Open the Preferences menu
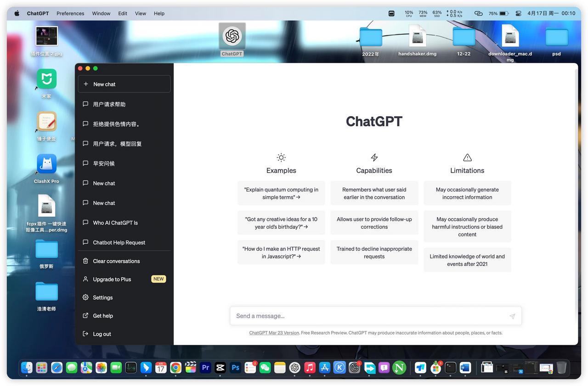This screenshot has height=386, width=588. tap(70, 13)
